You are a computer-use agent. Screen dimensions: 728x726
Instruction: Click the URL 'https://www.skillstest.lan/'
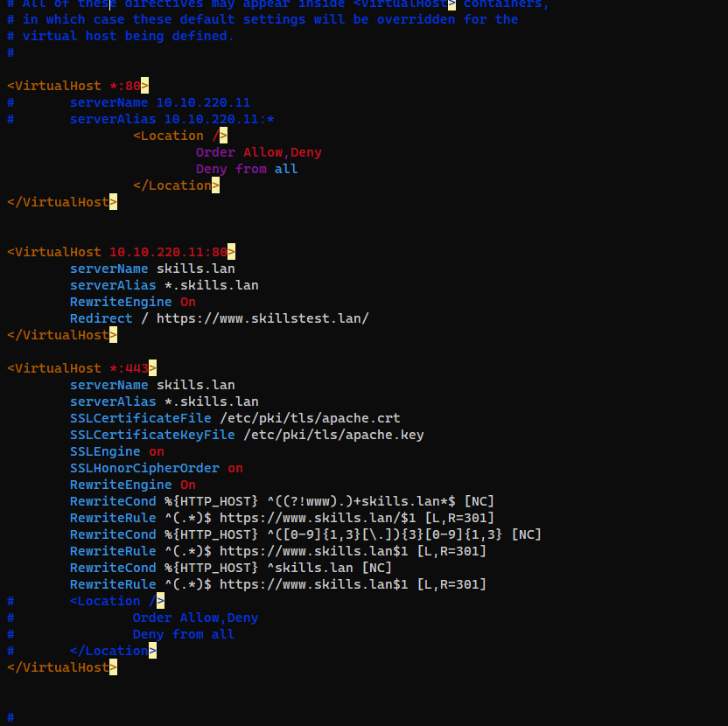pos(262,319)
